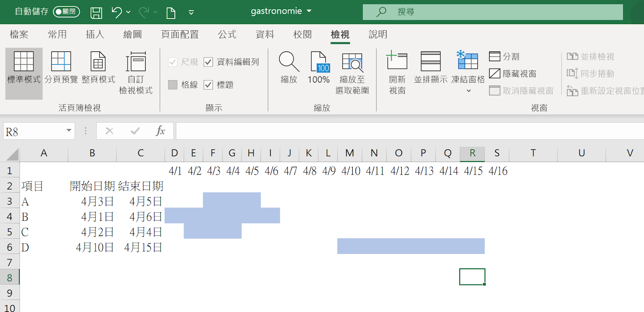Open 縮放 zoom magnifier tool
The height and width of the screenshot is (312, 644).
[x=289, y=62]
